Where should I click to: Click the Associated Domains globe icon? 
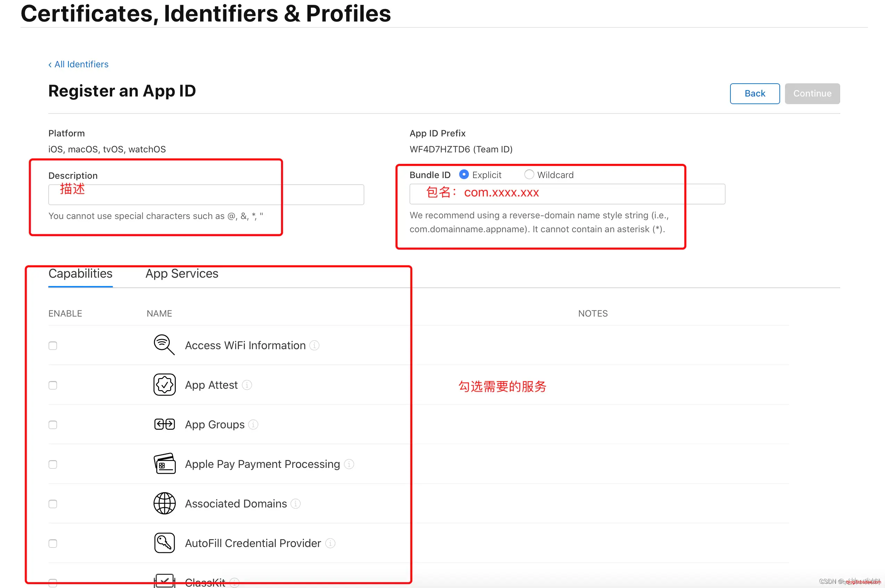pos(164,504)
